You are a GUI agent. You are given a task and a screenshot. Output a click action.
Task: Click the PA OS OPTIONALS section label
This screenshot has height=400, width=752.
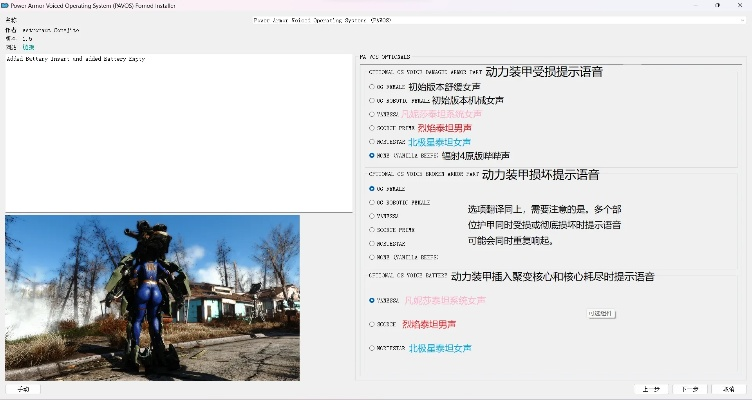point(385,57)
